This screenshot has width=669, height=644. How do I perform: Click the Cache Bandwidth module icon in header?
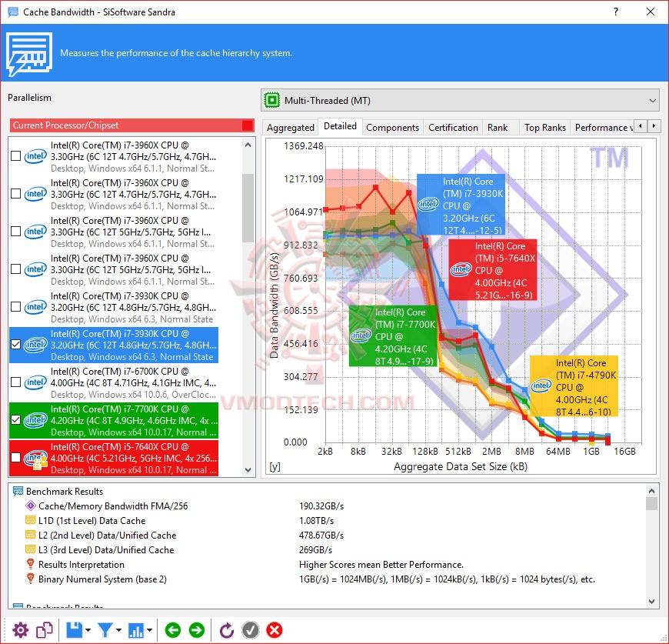[x=29, y=54]
